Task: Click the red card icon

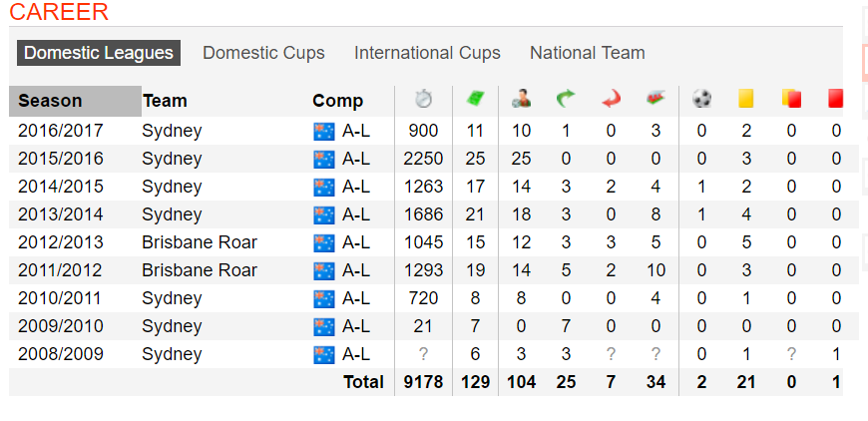Action: [x=835, y=99]
